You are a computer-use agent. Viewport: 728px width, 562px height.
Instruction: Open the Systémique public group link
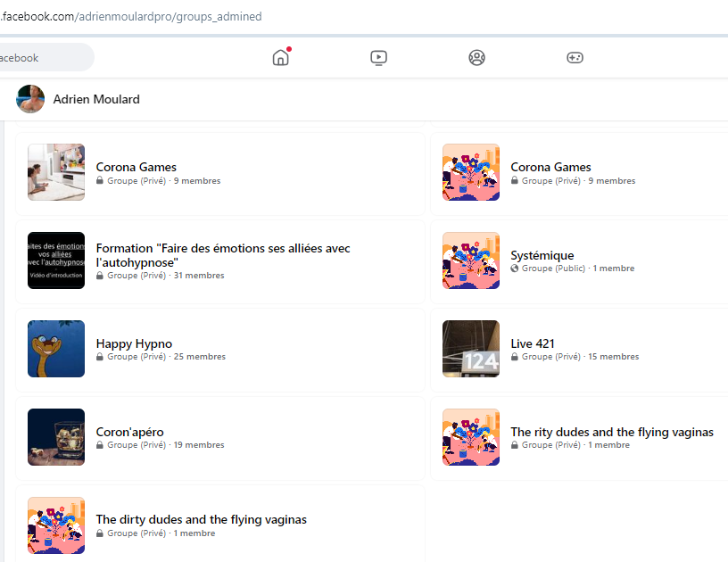tap(542, 255)
